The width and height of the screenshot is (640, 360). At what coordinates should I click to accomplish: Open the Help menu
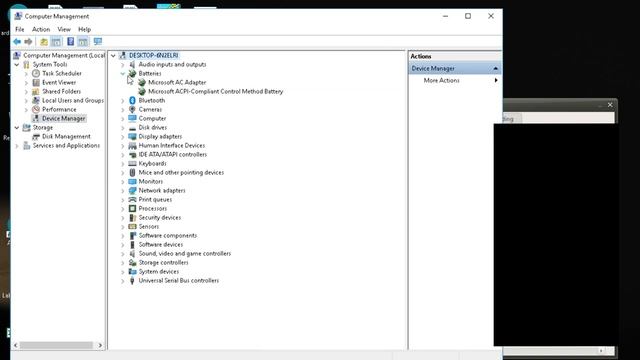pos(84,29)
